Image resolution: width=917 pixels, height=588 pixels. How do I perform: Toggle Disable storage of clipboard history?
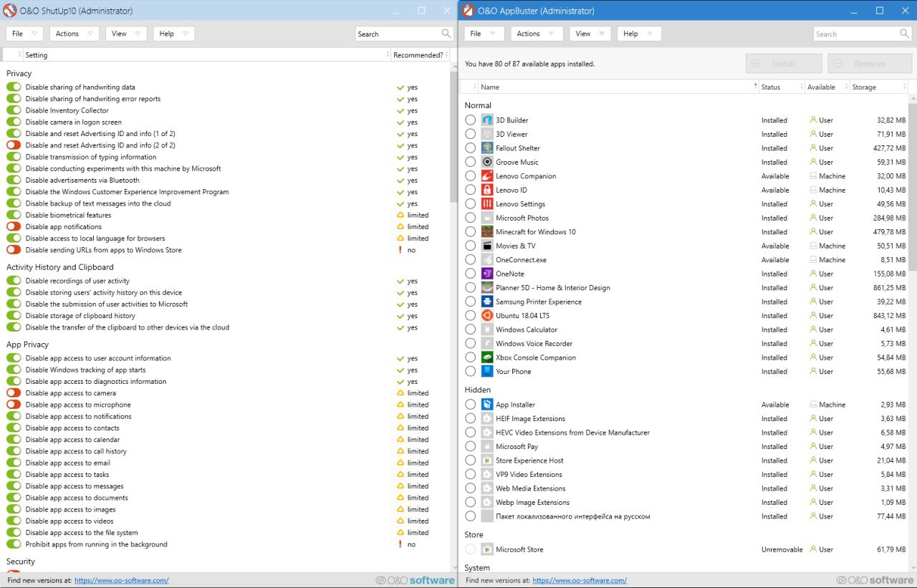click(x=14, y=316)
